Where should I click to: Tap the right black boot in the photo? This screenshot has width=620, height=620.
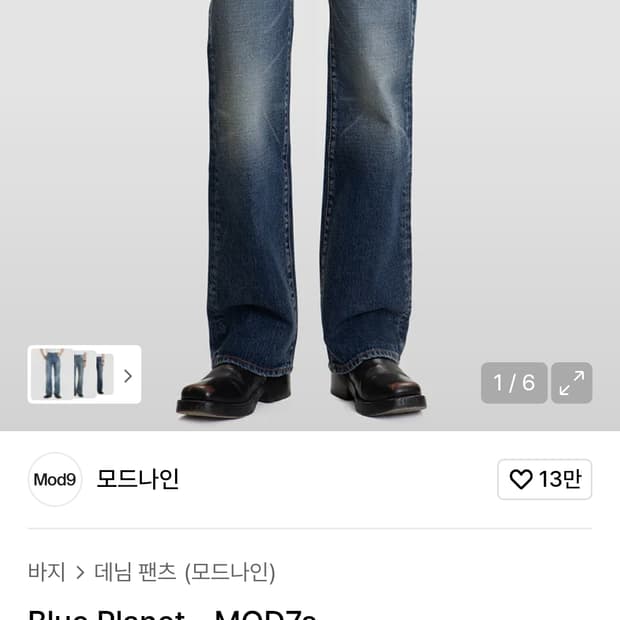[378, 388]
